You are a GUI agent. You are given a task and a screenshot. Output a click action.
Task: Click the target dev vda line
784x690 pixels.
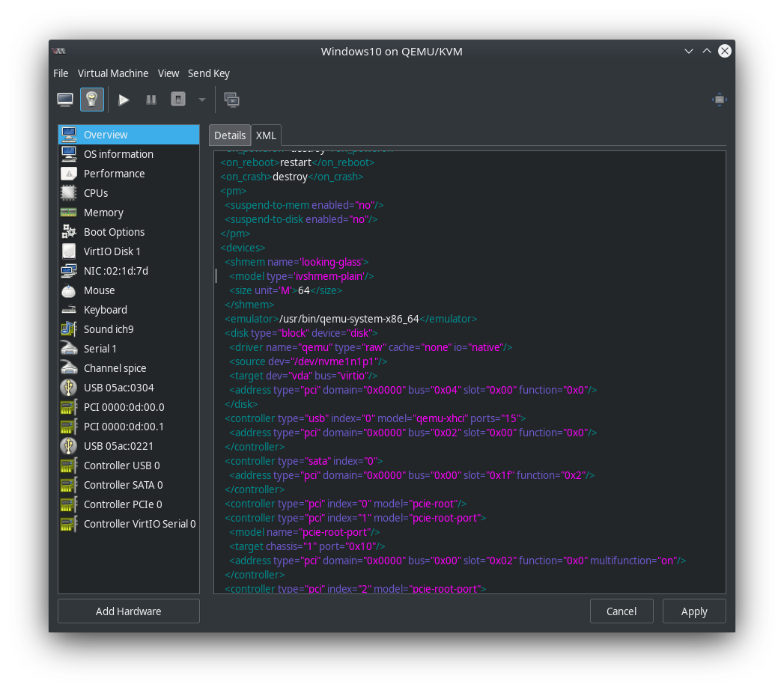[x=303, y=376]
